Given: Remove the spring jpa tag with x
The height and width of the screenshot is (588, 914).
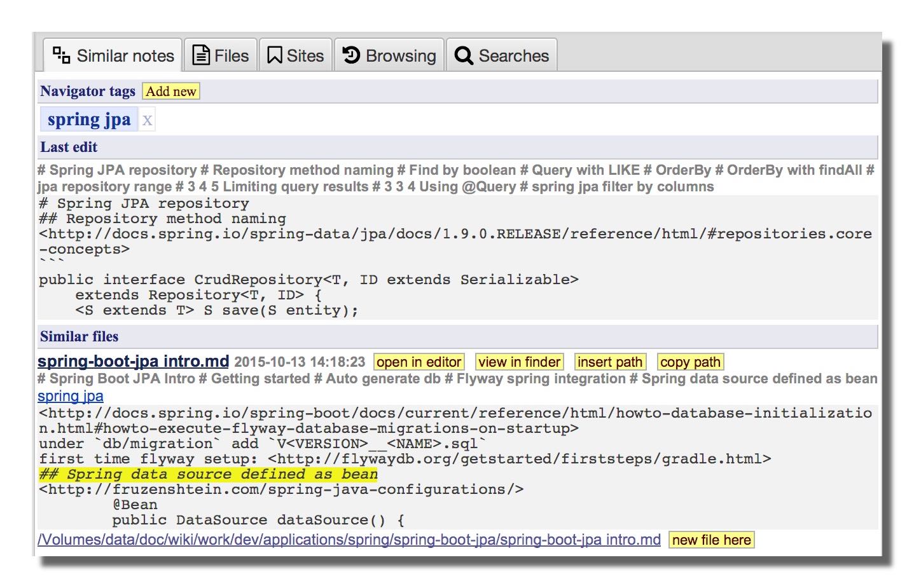Looking at the screenshot, I should (147, 120).
